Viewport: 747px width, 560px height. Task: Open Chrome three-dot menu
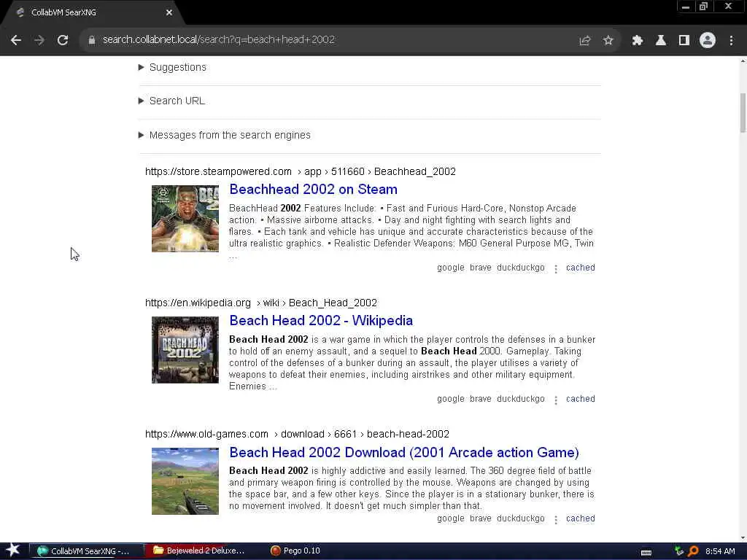731,41
